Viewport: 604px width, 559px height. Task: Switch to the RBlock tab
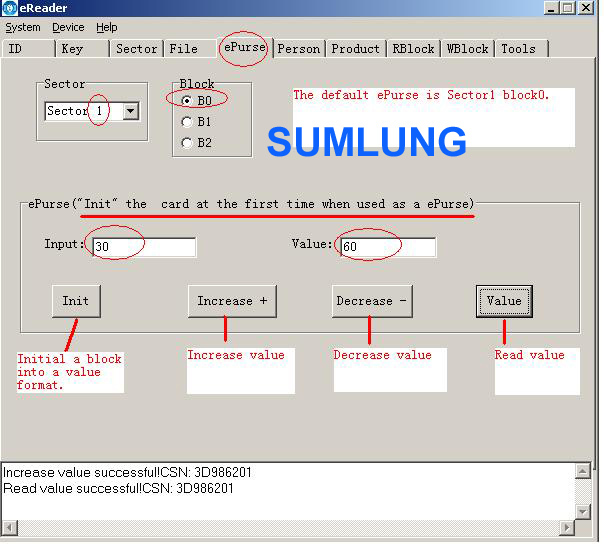pyautogui.click(x=413, y=49)
